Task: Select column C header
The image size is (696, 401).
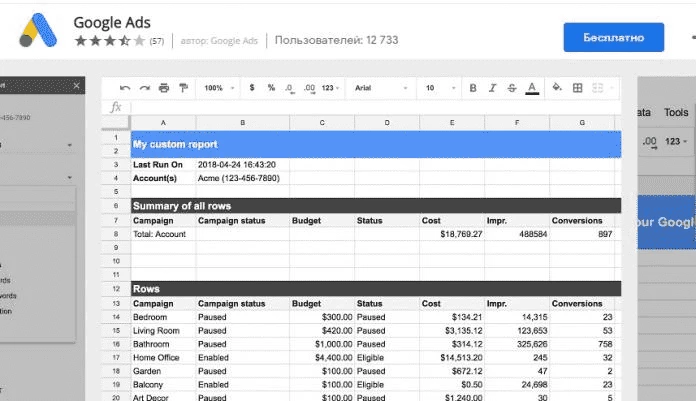Action: [x=322, y=123]
